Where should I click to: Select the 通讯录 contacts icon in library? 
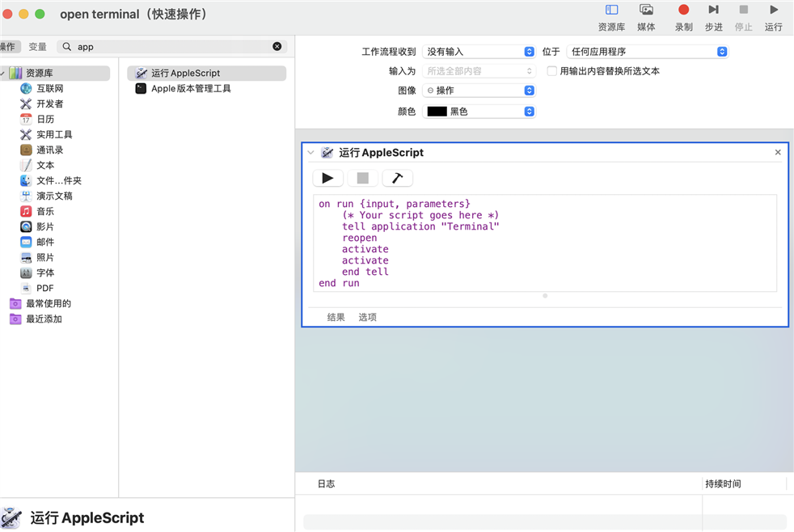click(x=26, y=150)
